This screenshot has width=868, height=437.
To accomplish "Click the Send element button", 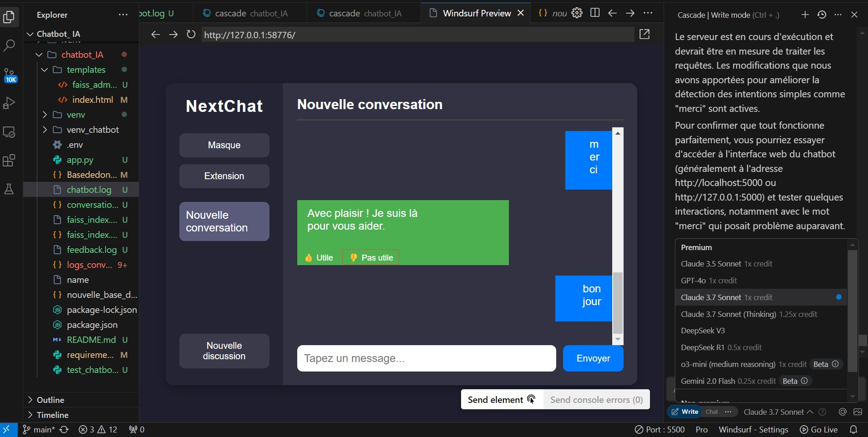I will click(x=502, y=399).
